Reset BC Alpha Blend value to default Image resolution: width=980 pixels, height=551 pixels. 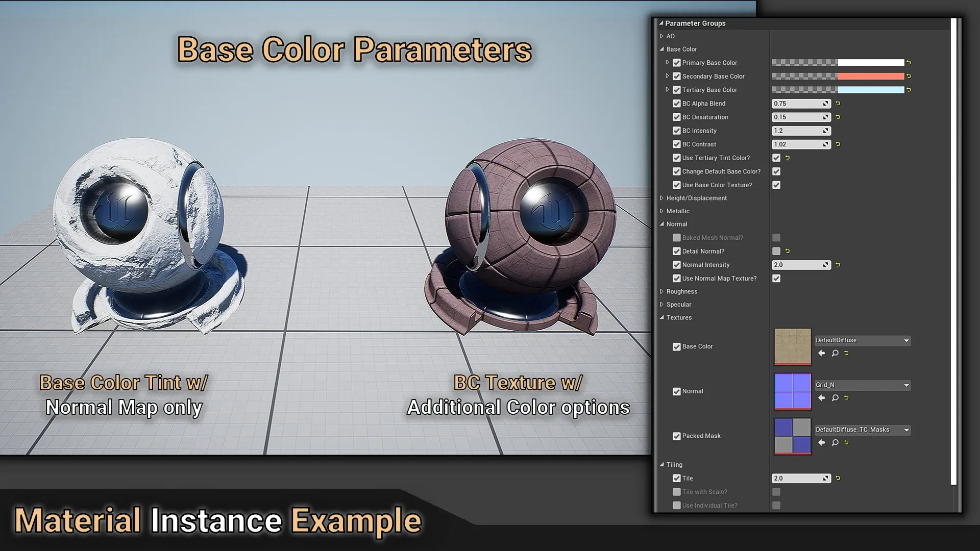point(838,104)
